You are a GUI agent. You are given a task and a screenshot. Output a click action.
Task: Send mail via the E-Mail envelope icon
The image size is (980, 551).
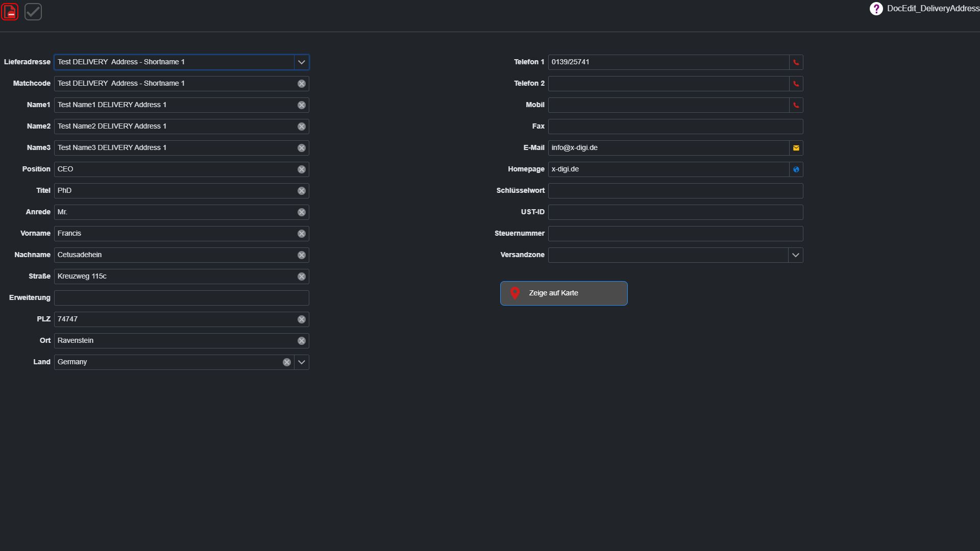796,148
